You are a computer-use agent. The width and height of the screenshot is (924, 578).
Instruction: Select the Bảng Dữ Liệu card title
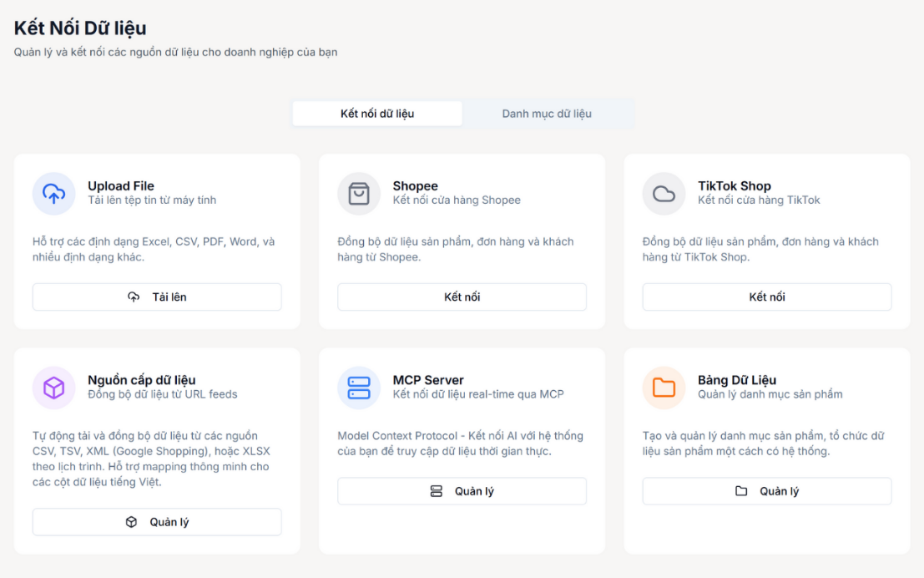[737, 380]
